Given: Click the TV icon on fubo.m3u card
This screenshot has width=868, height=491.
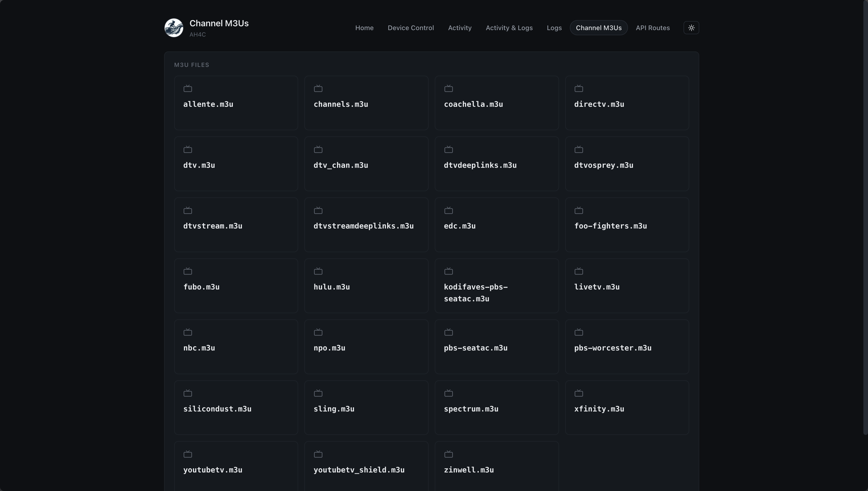Looking at the screenshot, I should coord(188,271).
